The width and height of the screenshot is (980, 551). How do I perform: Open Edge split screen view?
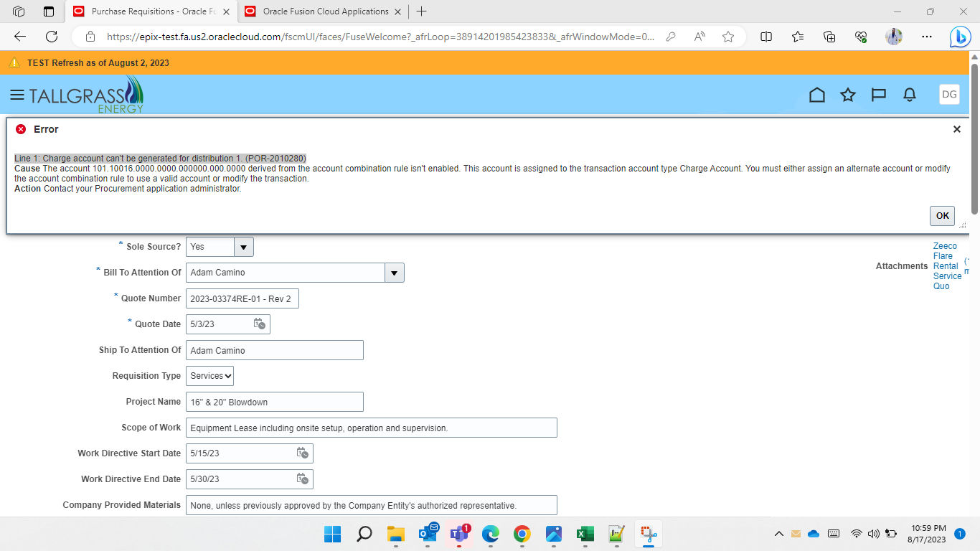pos(766,37)
